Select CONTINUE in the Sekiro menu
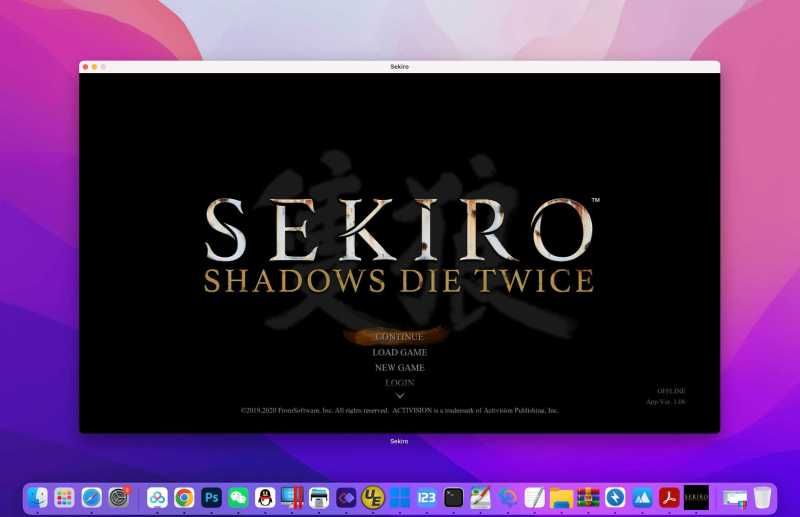Image resolution: width=800 pixels, height=517 pixels. pos(399,337)
